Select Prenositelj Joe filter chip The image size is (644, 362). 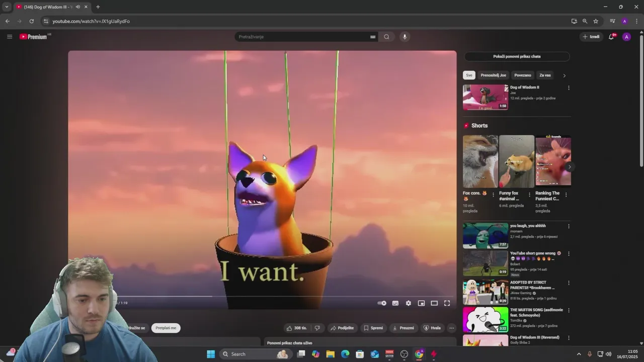coord(493,75)
